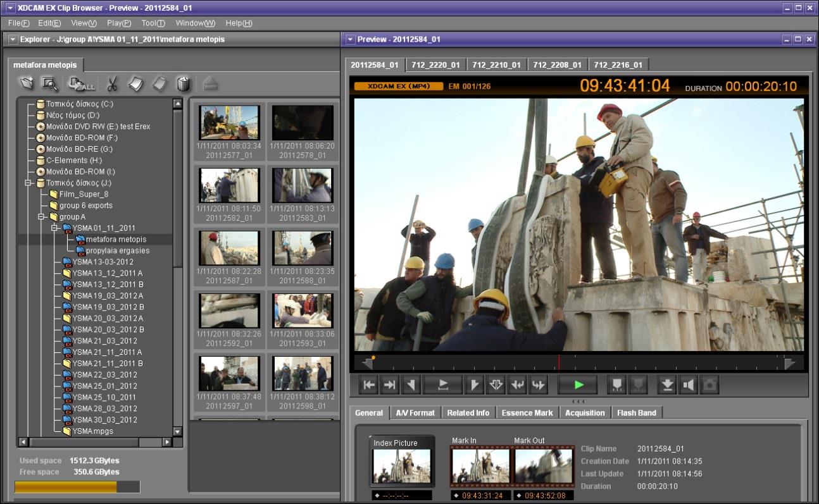Click the jump to previous mark icon
The height and width of the screenshot is (504, 819).
pos(517,384)
